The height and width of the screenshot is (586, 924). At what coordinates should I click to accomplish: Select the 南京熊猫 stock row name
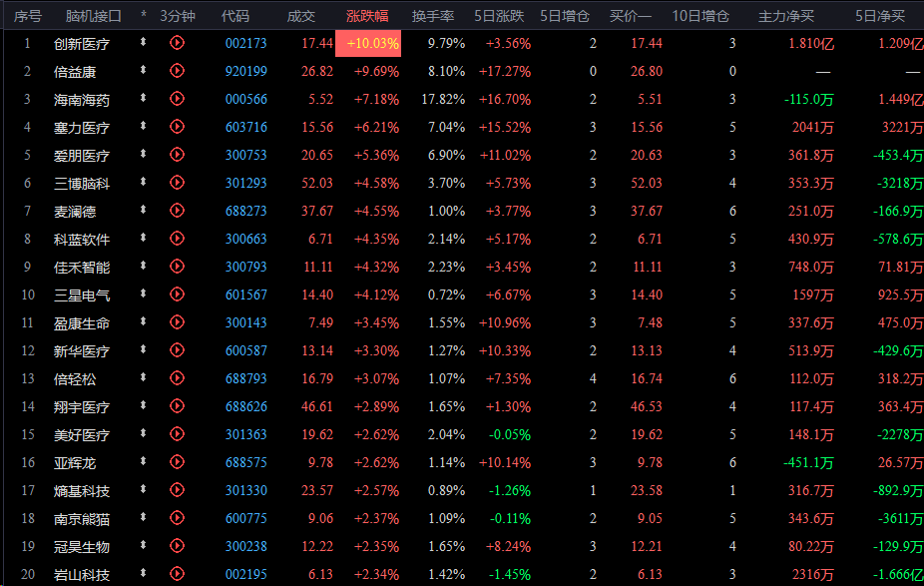pyautogui.click(x=81, y=519)
